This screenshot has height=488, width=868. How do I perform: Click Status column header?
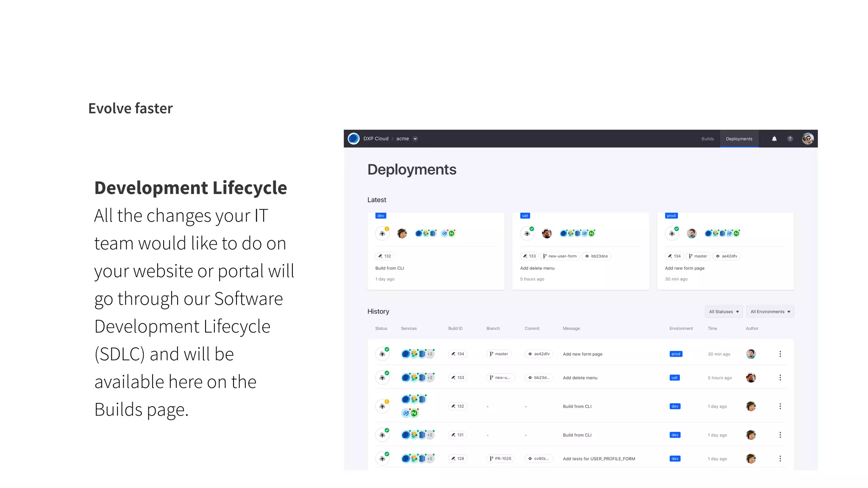(381, 328)
